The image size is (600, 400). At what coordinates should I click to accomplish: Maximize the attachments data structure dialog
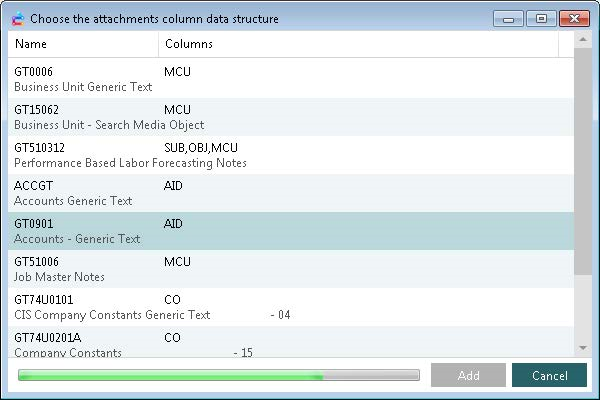(x=541, y=19)
